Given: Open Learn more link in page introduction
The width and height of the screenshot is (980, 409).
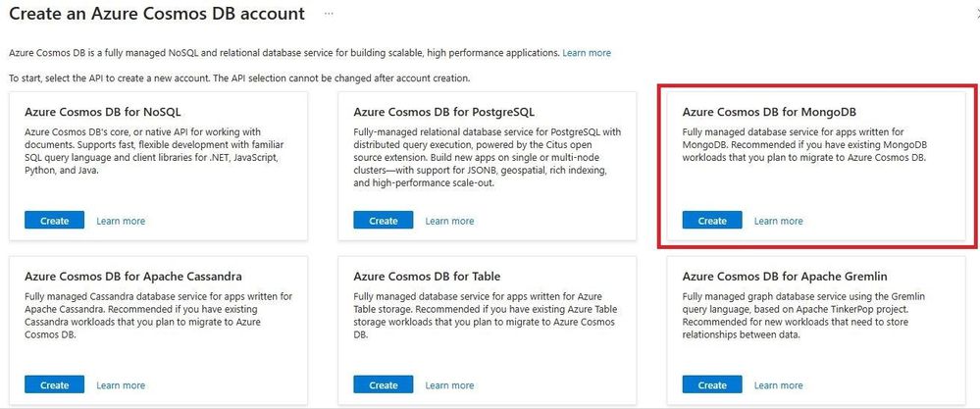Looking at the screenshot, I should click(x=587, y=53).
